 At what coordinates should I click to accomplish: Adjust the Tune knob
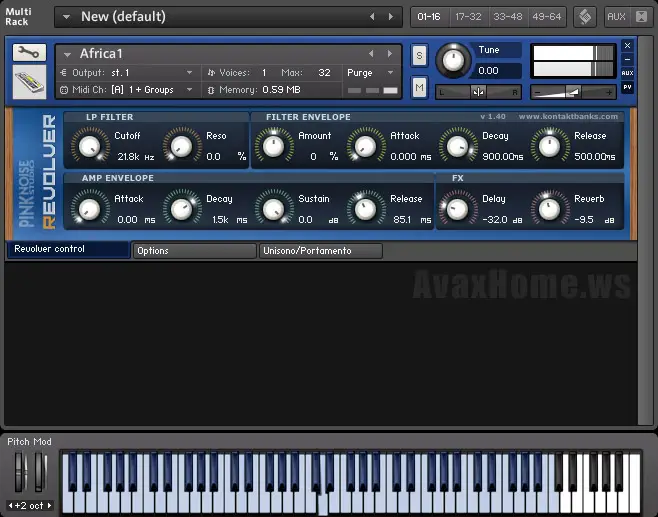(x=453, y=60)
